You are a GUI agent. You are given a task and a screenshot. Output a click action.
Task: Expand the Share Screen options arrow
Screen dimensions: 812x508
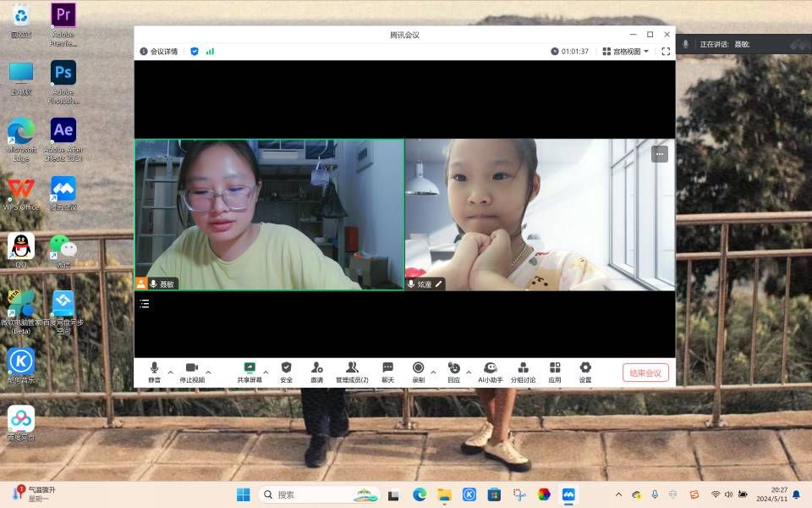pos(266,372)
